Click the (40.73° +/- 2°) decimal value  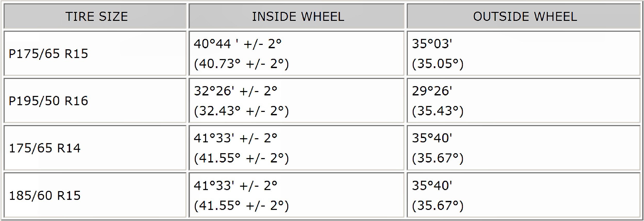click(x=241, y=64)
